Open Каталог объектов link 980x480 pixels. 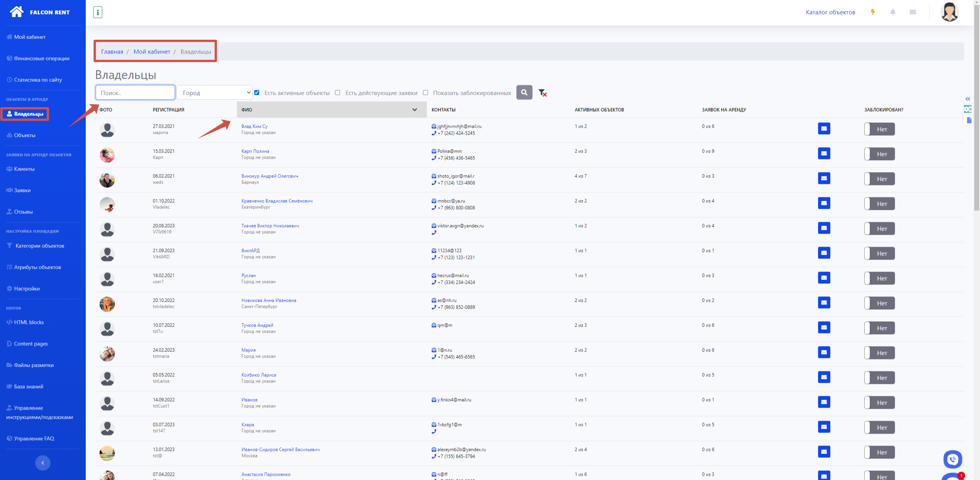pyautogui.click(x=830, y=12)
